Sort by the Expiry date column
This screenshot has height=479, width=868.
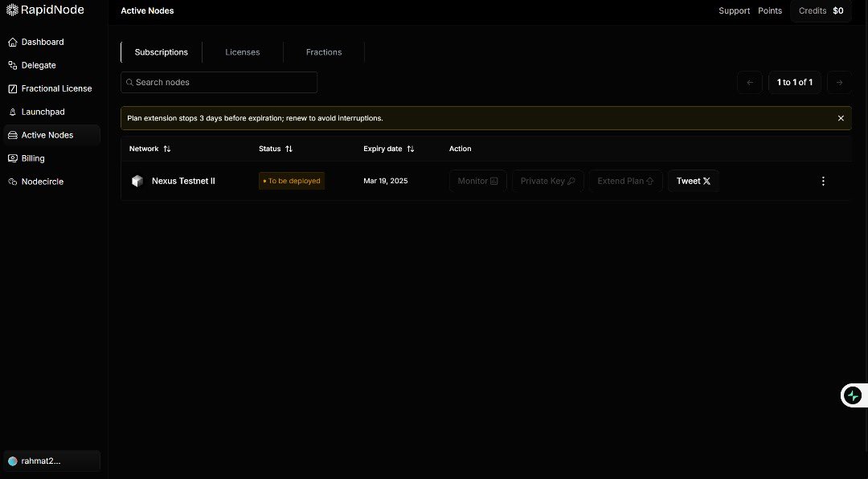389,149
